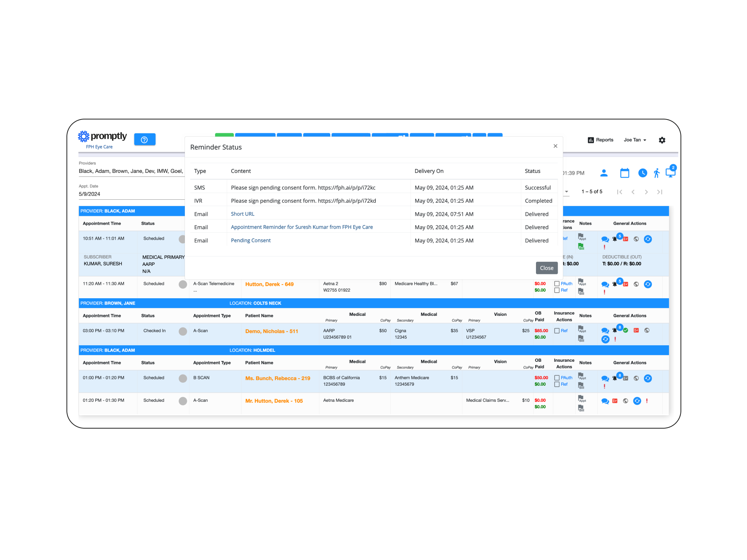The image size is (747, 560).
Task: Open the page size dropdown arrow near pagination
Action: click(567, 192)
